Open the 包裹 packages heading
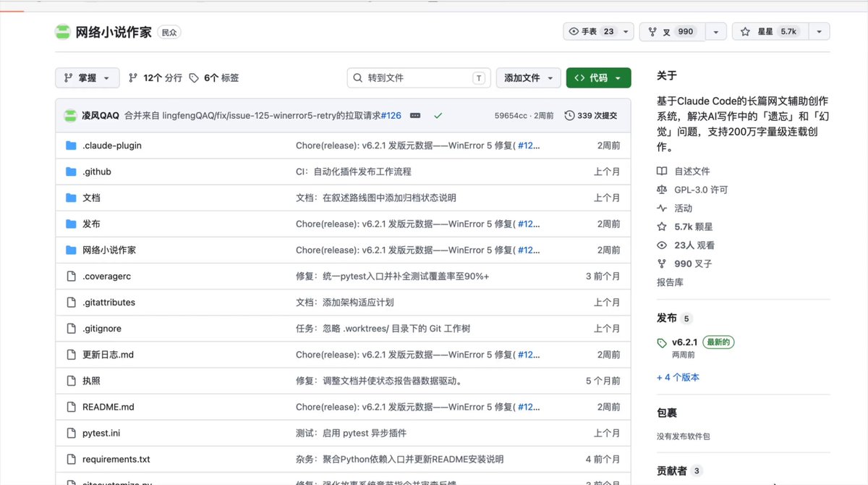This screenshot has width=868, height=485. (x=667, y=413)
